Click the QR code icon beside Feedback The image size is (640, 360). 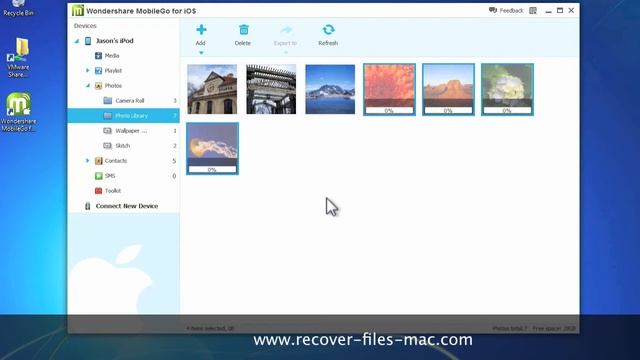[533, 11]
